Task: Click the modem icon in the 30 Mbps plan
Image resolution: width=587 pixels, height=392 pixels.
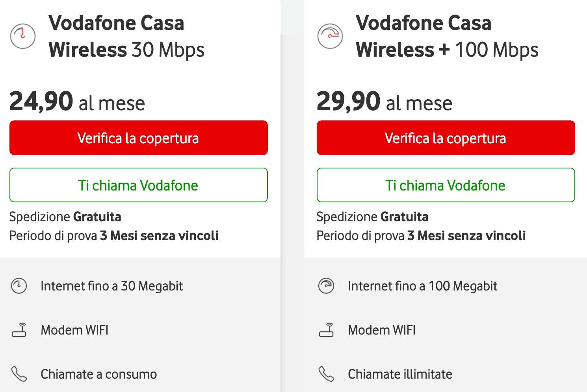Action: pyautogui.click(x=19, y=330)
